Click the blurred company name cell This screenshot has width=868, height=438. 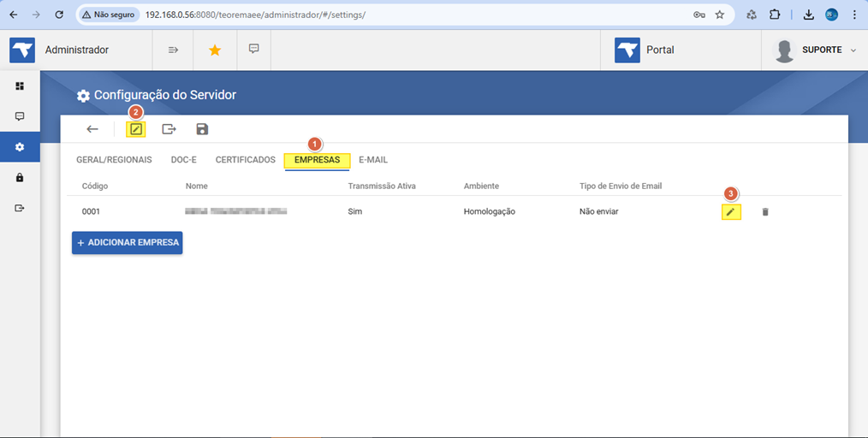click(x=236, y=211)
